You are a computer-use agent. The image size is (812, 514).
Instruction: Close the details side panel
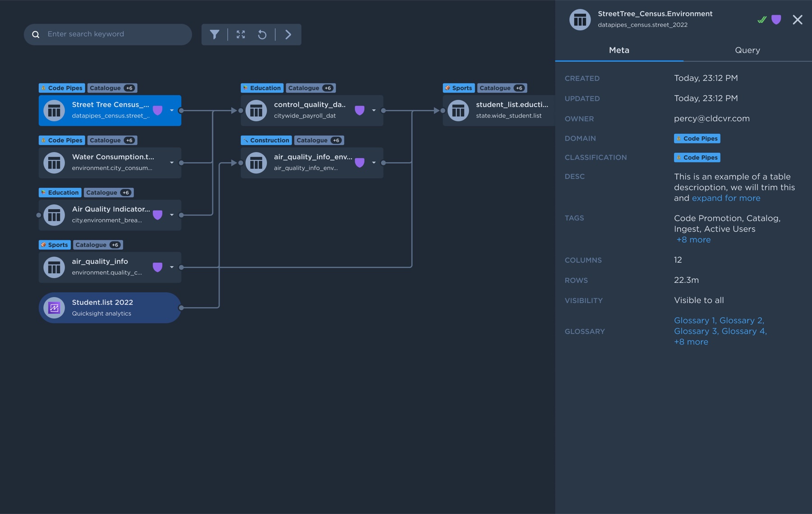pos(798,20)
